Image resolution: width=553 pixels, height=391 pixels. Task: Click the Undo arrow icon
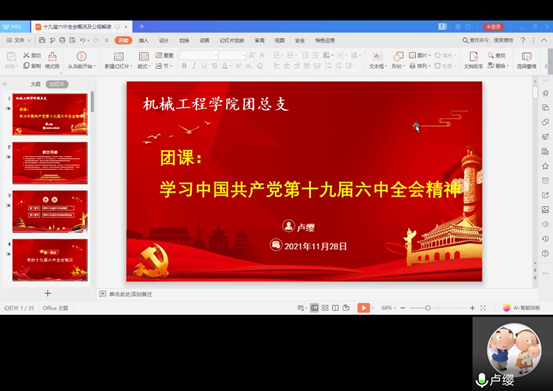point(83,40)
